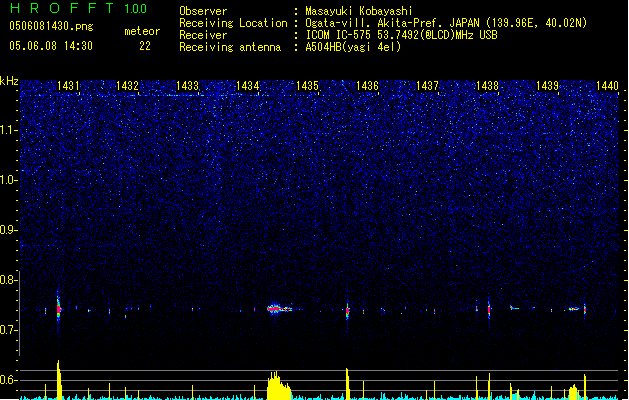This screenshot has width=629, height=400.
Task: Click the wide yellow intensity block near 1434
Action: tap(279, 386)
